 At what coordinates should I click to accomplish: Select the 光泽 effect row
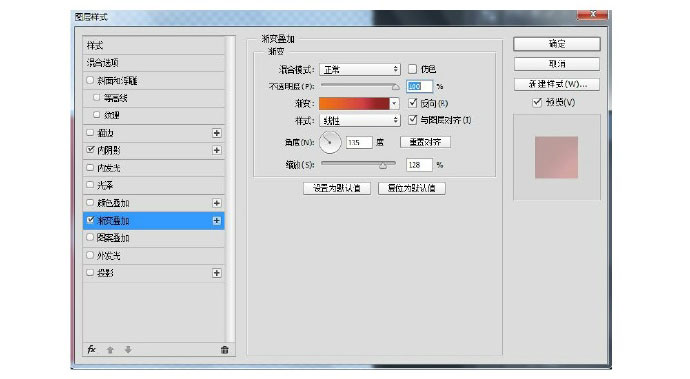[154, 185]
